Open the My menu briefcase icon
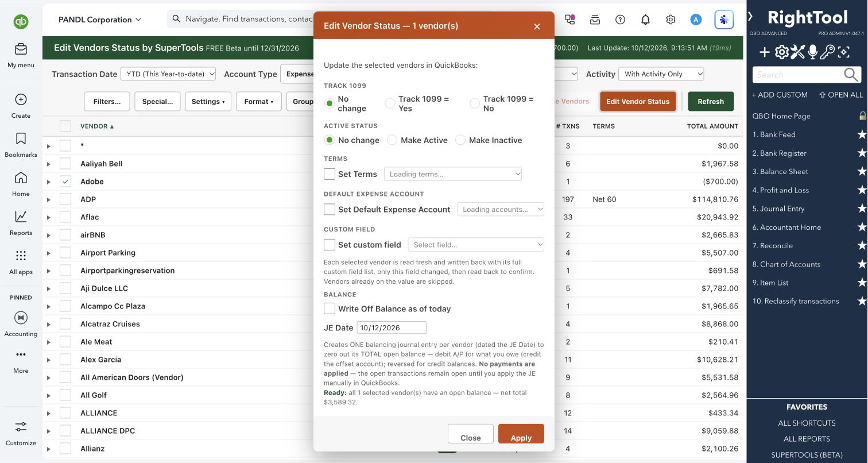Image resolution: width=868 pixels, height=463 pixels. pos(21,49)
